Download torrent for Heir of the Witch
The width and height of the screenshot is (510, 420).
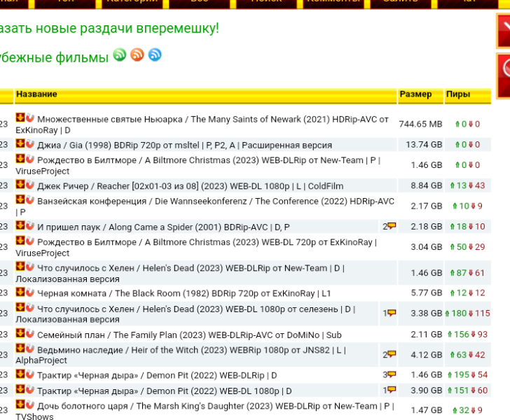[20, 348]
